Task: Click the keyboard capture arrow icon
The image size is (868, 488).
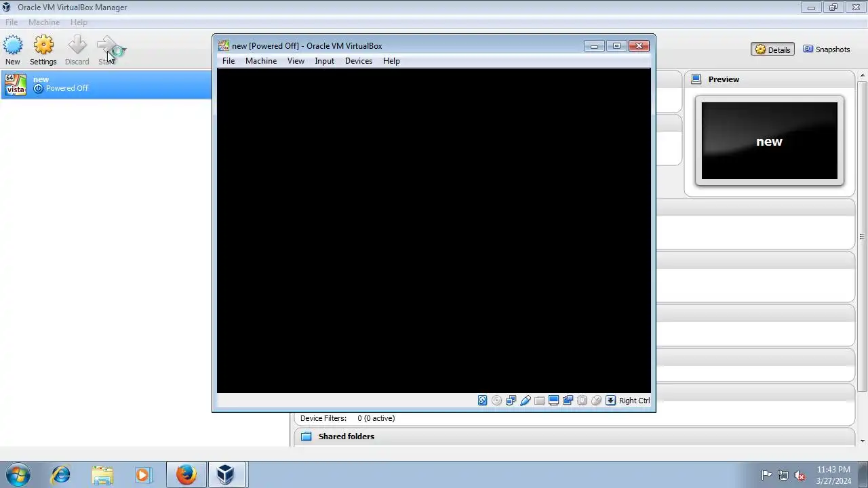Action: 610,401
